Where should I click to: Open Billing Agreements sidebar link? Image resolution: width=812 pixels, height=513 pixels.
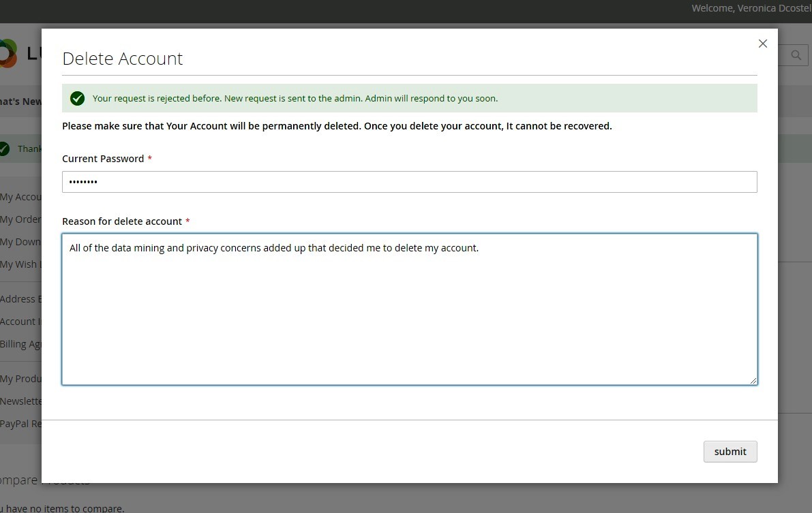click(x=20, y=344)
